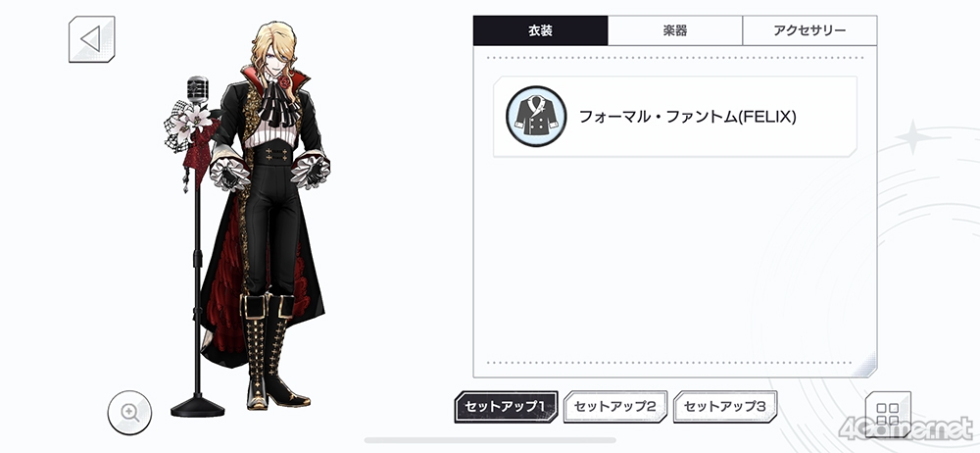Switch to the 衣装 tab
The height and width of the screenshot is (453, 980).
pos(541,30)
